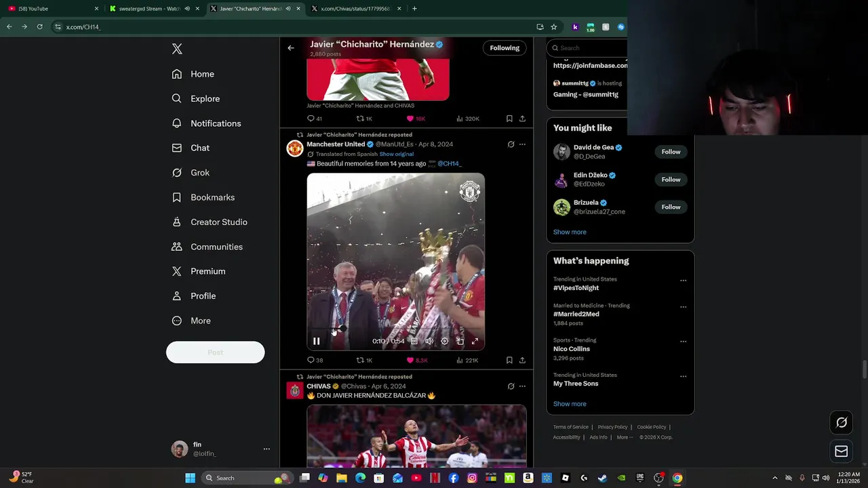The height and width of the screenshot is (488, 868).
Task: Click the Following button on Chicharito profile
Action: [505, 48]
